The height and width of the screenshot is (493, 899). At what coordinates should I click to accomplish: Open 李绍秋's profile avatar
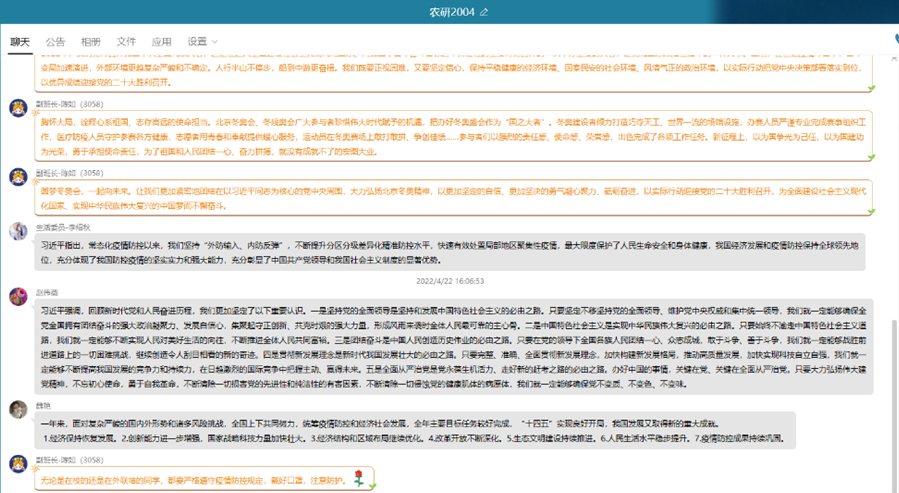click(x=18, y=231)
